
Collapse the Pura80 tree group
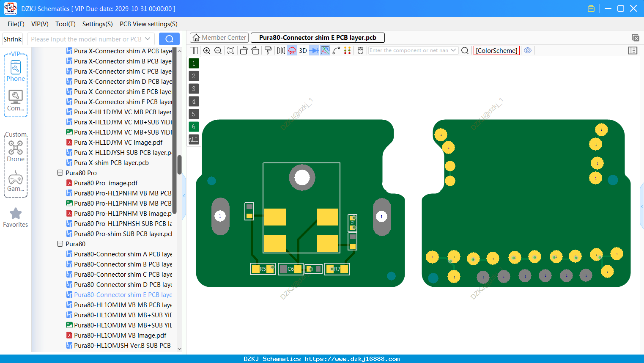pos(60,244)
